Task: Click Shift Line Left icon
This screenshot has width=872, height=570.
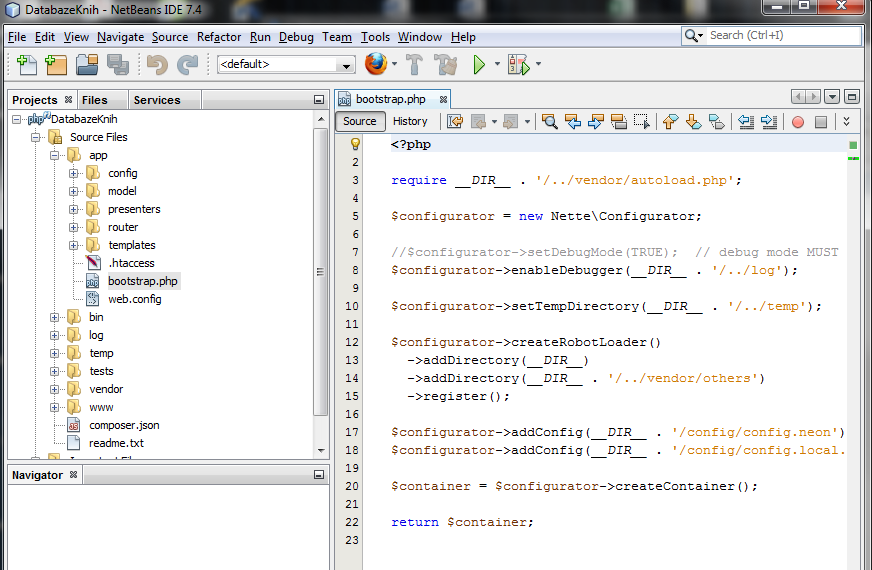Action: point(746,121)
